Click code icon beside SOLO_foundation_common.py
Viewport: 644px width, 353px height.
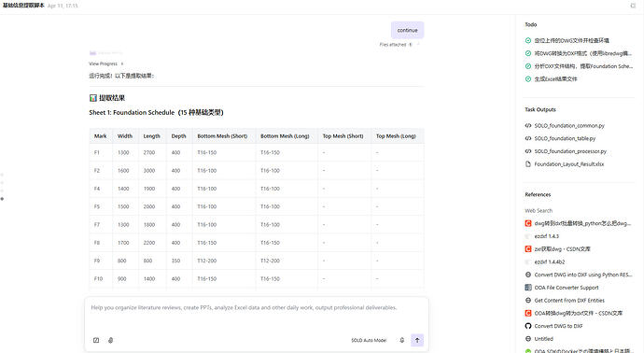[528, 126]
